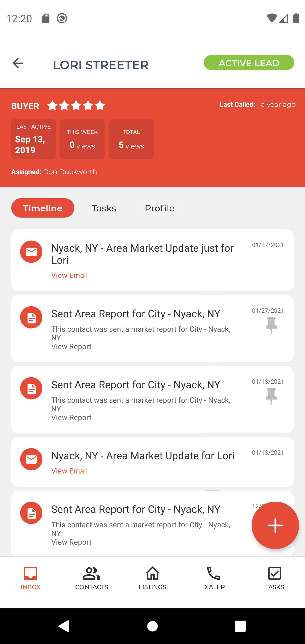View Email for the update just for Lori
Screen dimensions: 305x644
(69, 275)
